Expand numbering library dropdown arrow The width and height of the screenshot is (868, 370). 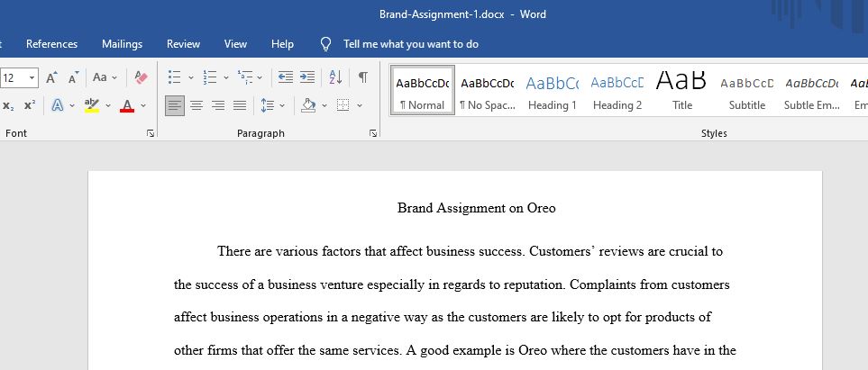click(x=226, y=77)
